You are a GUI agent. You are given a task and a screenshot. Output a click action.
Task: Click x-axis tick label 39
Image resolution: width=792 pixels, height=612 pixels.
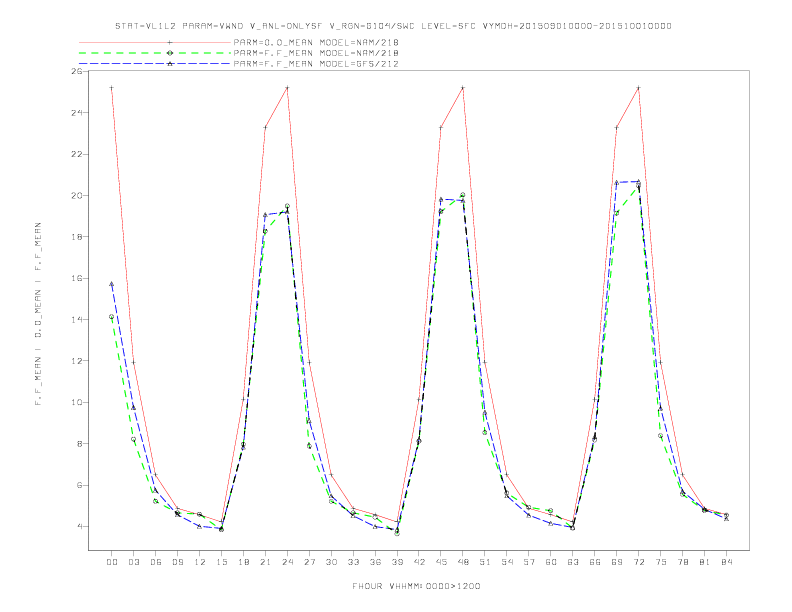tap(397, 562)
